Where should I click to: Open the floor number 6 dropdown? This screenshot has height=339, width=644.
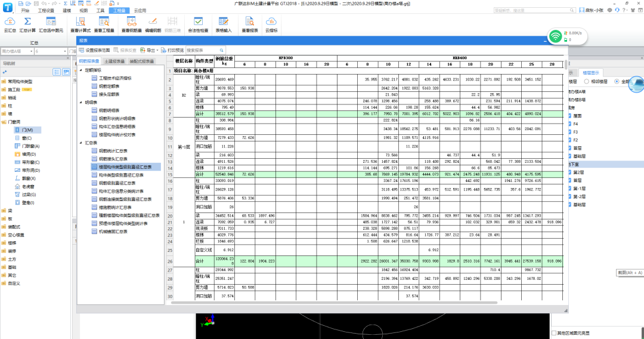tap(64, 51)
